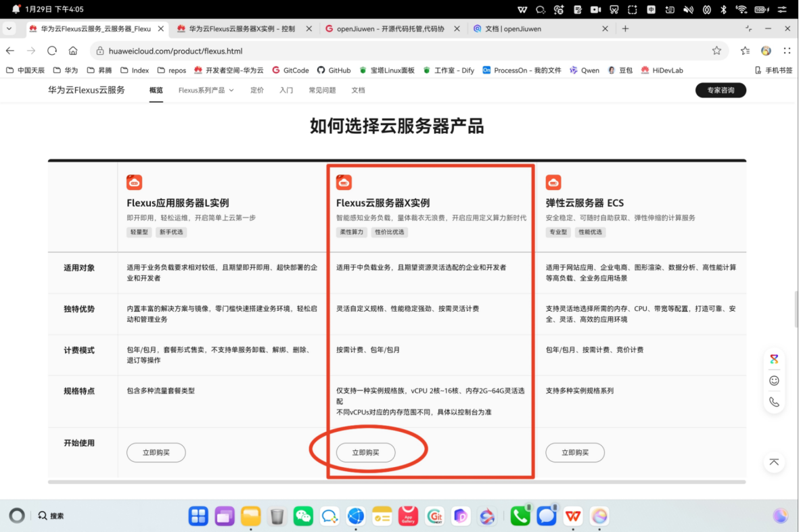Open the browser profile avatar
The height and width of the screenshot is (532, 799).
[766, 51]
